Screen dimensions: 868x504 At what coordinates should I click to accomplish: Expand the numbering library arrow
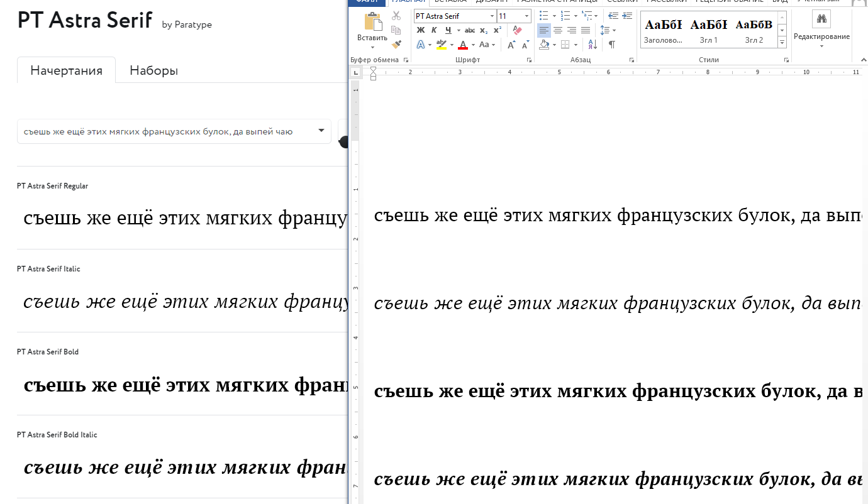(574, 16)
